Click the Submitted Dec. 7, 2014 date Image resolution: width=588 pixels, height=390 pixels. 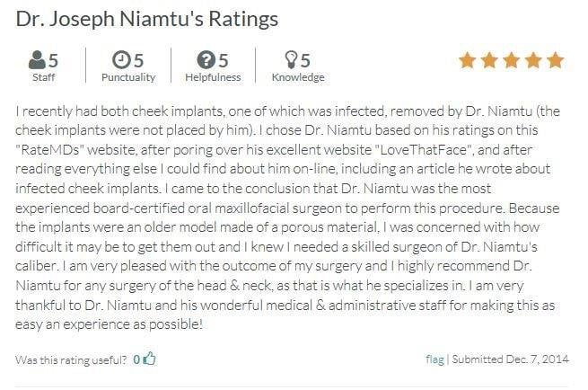pos(509,359)
